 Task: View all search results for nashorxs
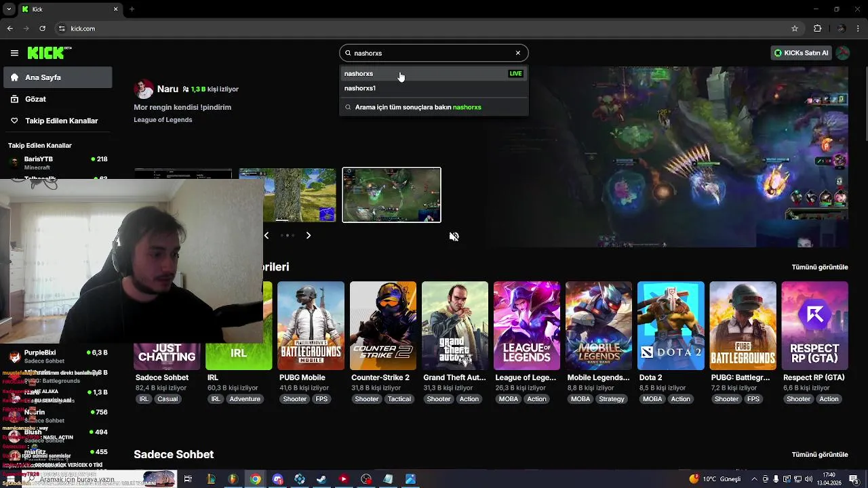(433, 107)
